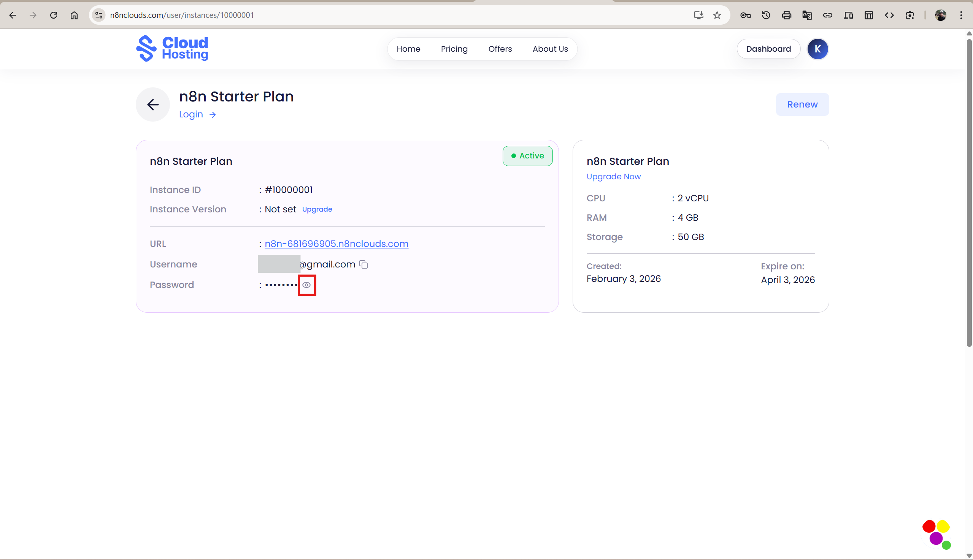Click the print icon in toolbar
This screenshot has width=973, height=560.
point(786,15)
